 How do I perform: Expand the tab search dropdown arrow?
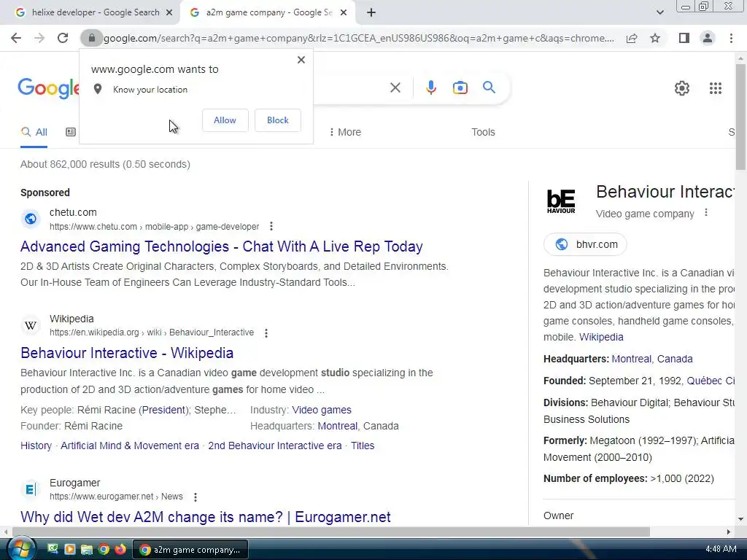pos(659,12)
